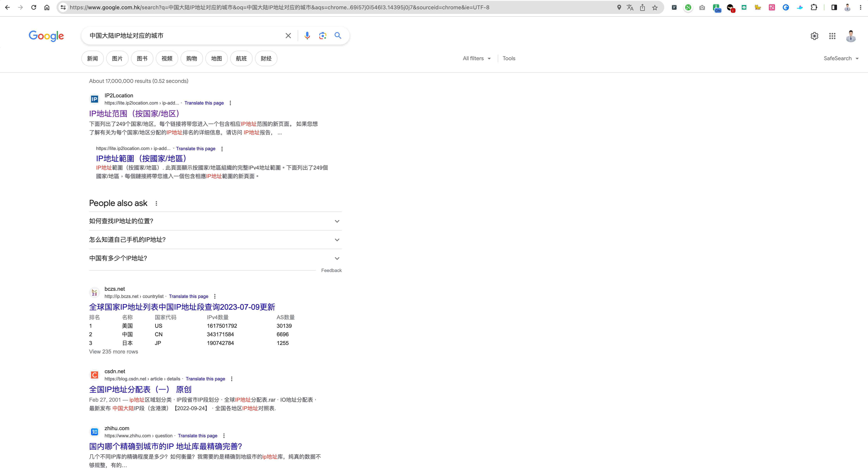
Task: Click View 235 more rows
Action: pos(114,352)
